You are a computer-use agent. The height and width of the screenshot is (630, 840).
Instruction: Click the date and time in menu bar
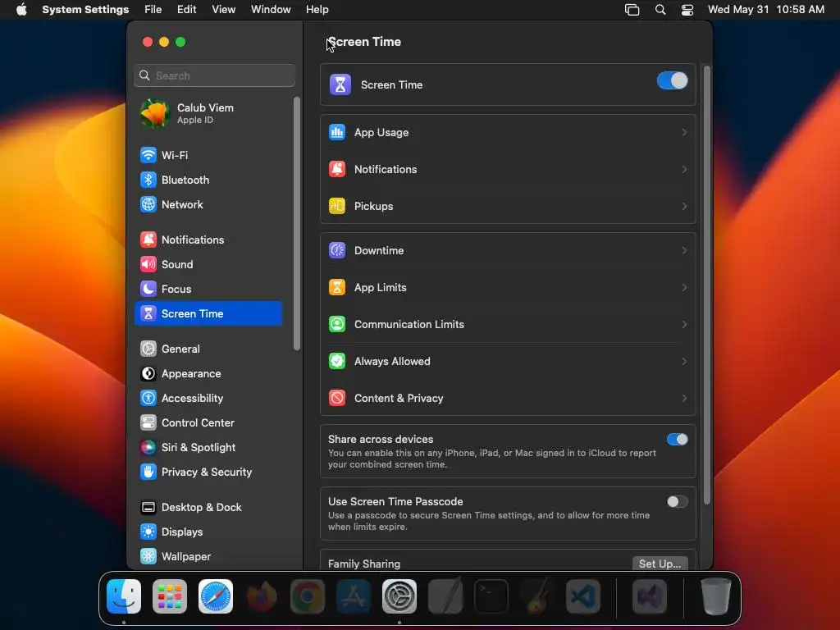click(x=766, y=10)
